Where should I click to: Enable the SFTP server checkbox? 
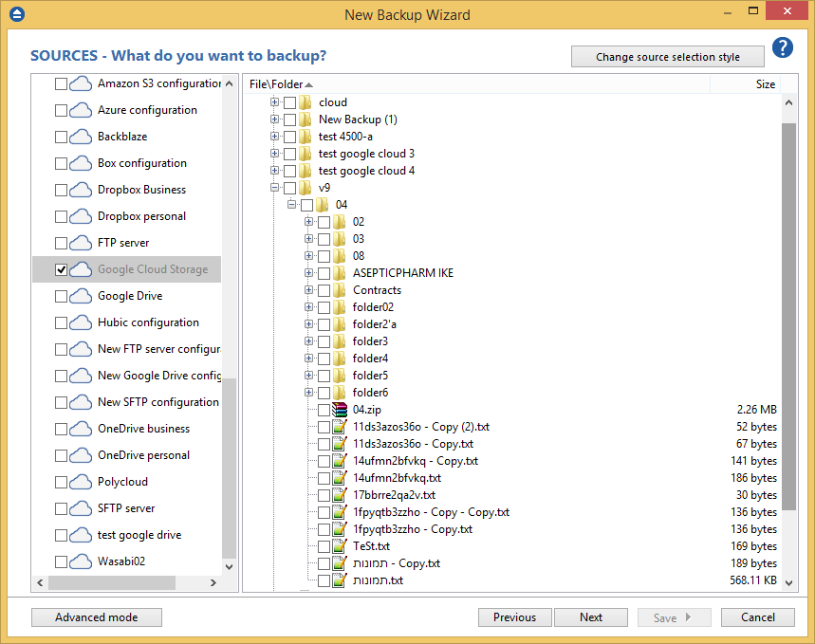[x=62, y=508]
